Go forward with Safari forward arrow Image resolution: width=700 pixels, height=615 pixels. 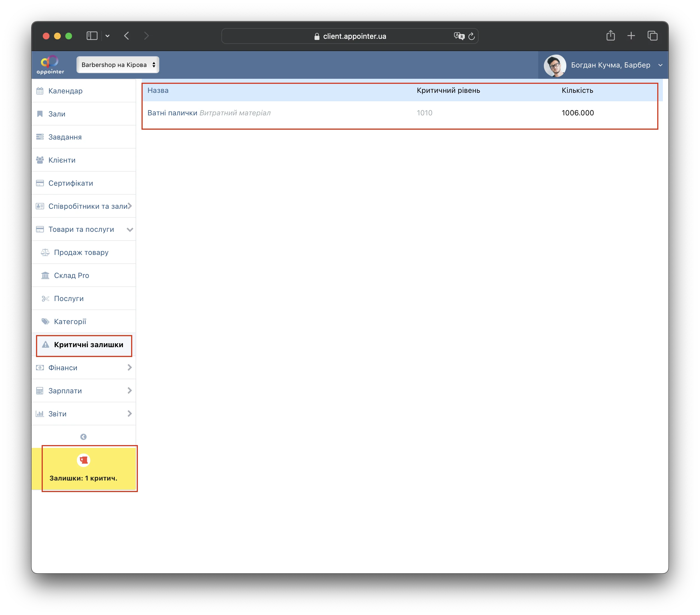[x=147, y=36]
